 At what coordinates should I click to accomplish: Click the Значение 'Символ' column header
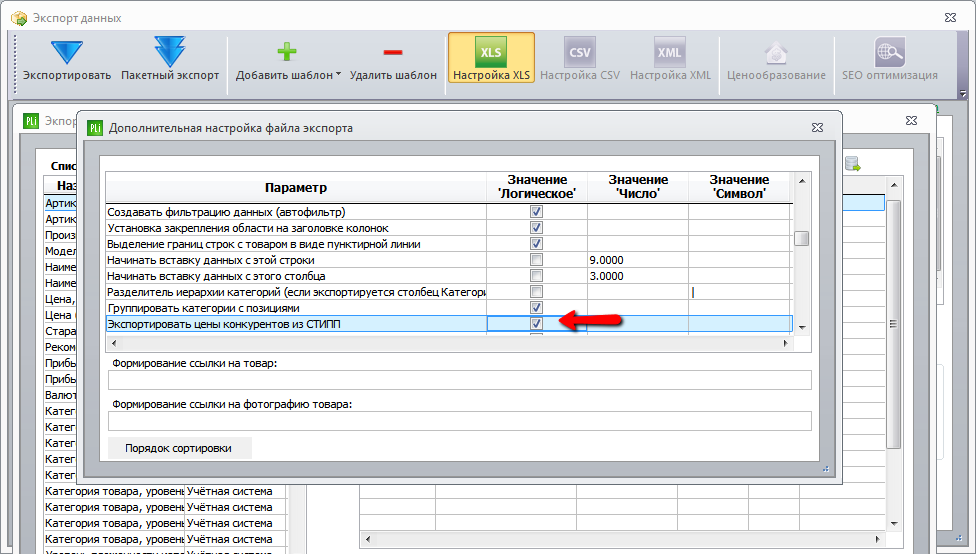(x=739, y=187)
